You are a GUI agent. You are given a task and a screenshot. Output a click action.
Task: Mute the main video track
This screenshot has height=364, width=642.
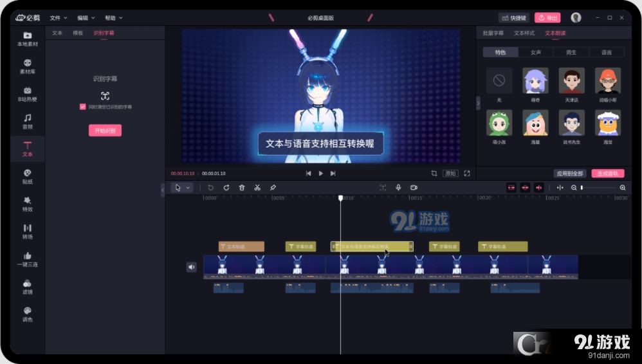pos(191,267)
